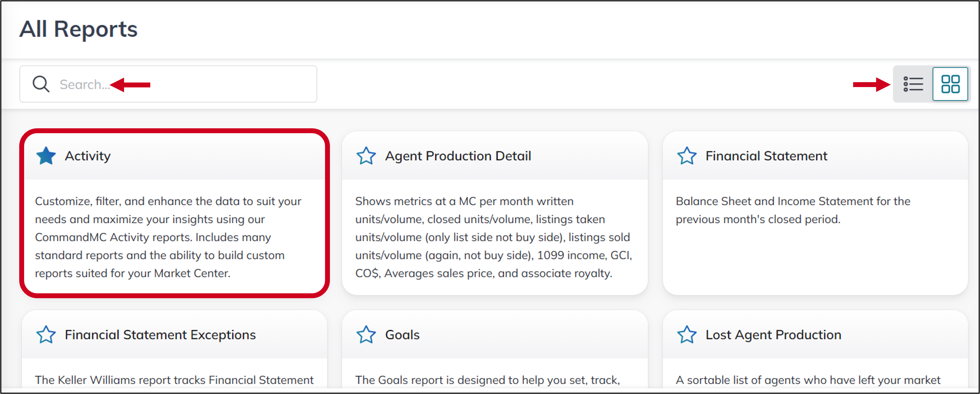This screenshot has height=394, width=980.
Task: Favorite the Agent Production Detail report star
Action: 366,156
